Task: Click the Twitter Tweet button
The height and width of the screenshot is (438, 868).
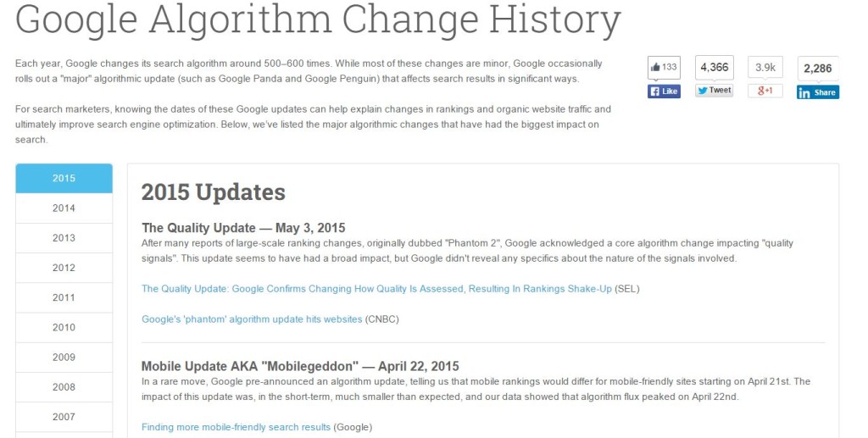Action: (714, 90)
